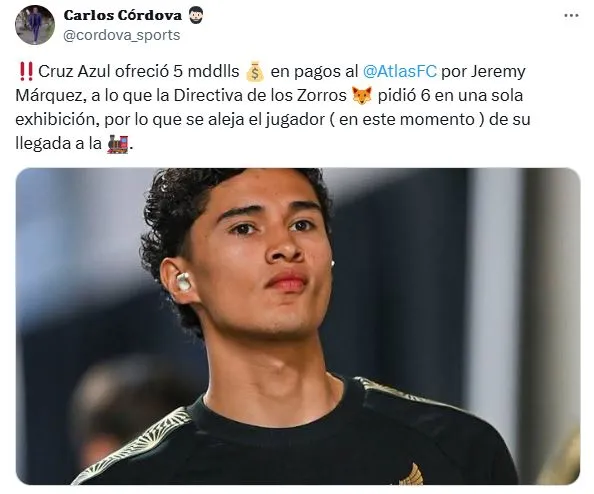Visit the @cordova_sports handle profile
This screenshot has width=594, height=494.
pyautogui.click(x=122, y=35)
